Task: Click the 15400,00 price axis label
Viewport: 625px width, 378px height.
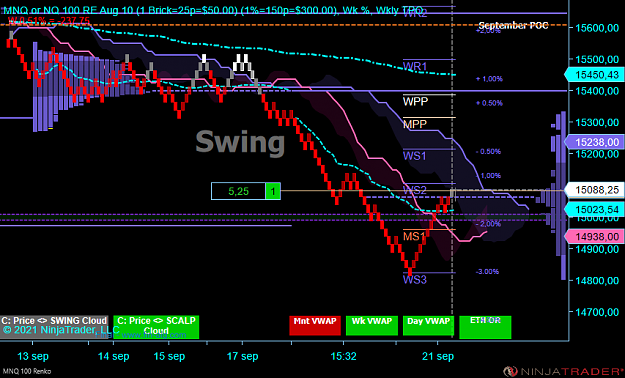Action: 596,91
